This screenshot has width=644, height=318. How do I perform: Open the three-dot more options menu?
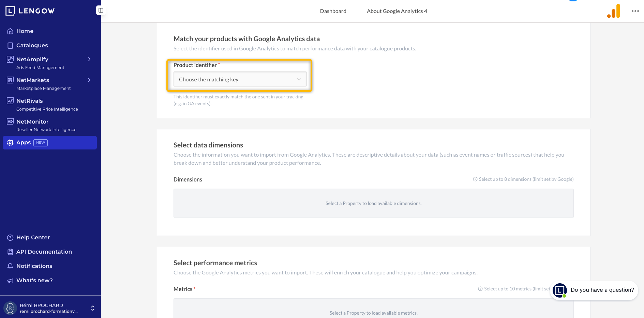pos(635,11)
